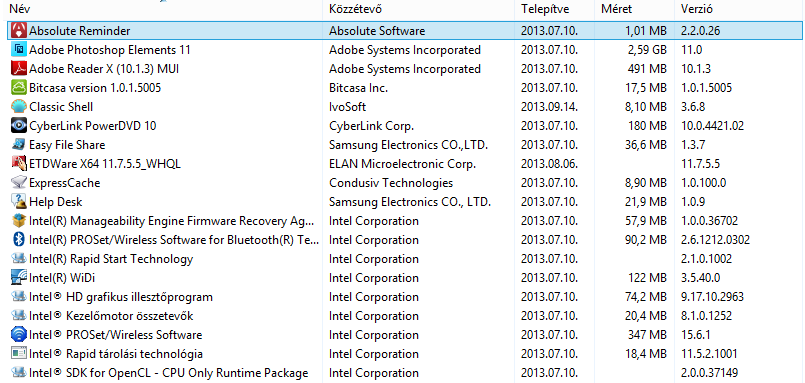Click the Intel Rapid tárolási technológia icon

click(x=19, y=354)
